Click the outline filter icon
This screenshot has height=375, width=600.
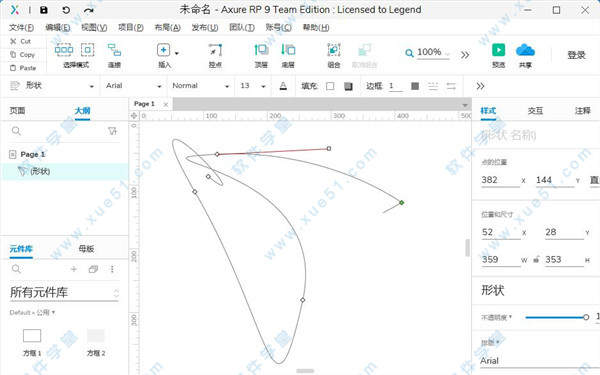[112, 131]
